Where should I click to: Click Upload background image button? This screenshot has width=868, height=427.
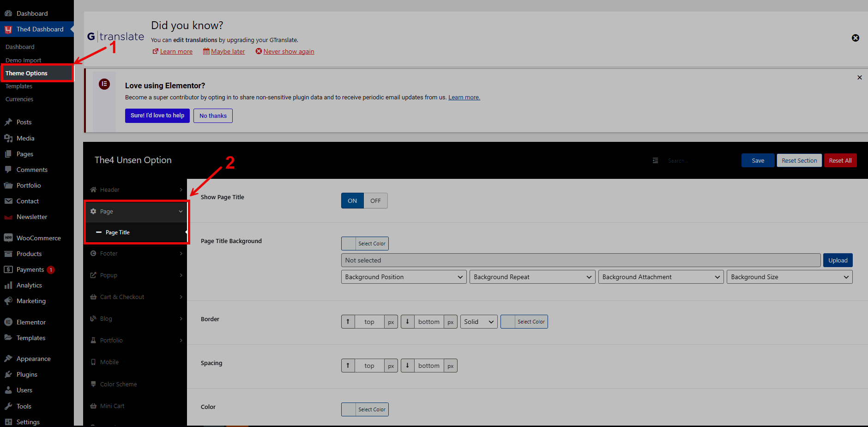pyautogui.click(x=838, y=260)
